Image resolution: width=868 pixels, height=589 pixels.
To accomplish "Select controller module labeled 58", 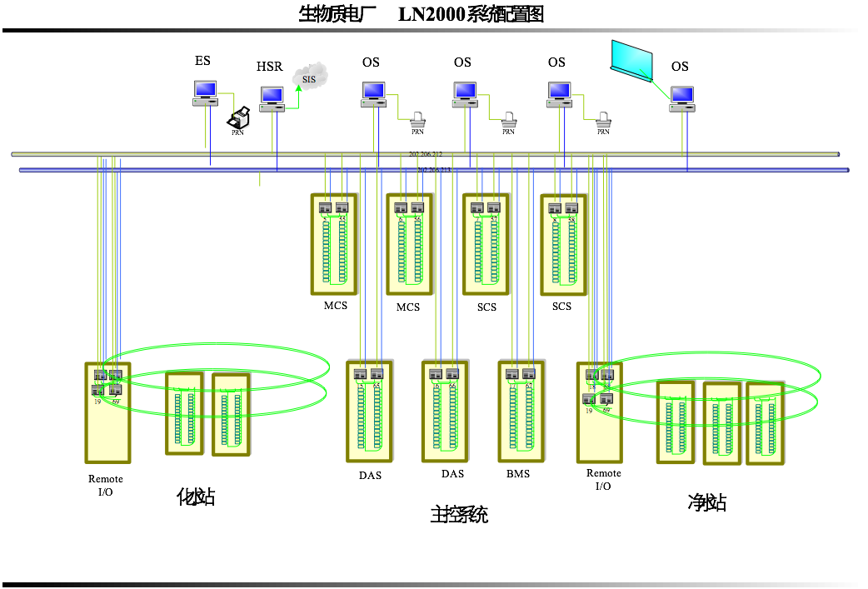I will point(571,209).
